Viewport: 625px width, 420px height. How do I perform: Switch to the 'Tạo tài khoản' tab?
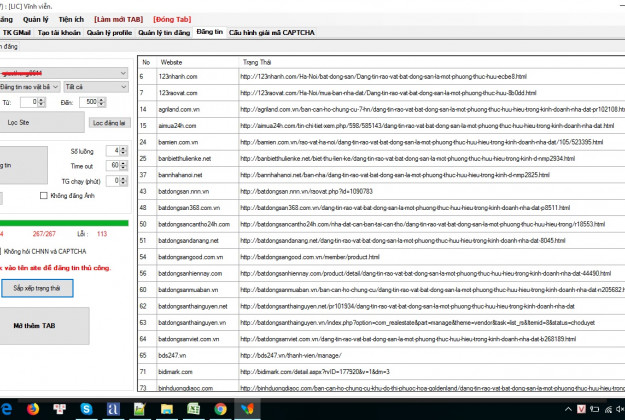pyautogui.click(x=59, y=33)
